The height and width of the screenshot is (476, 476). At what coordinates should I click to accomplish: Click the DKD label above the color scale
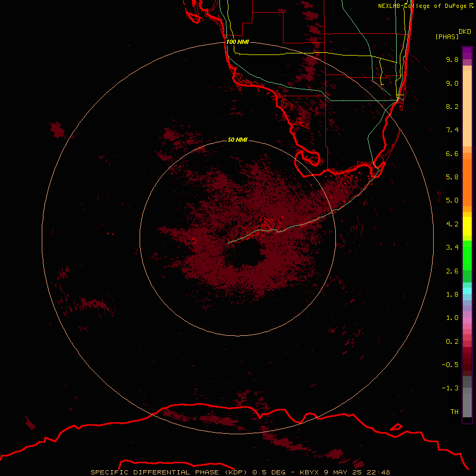click(x=465, y=32)
